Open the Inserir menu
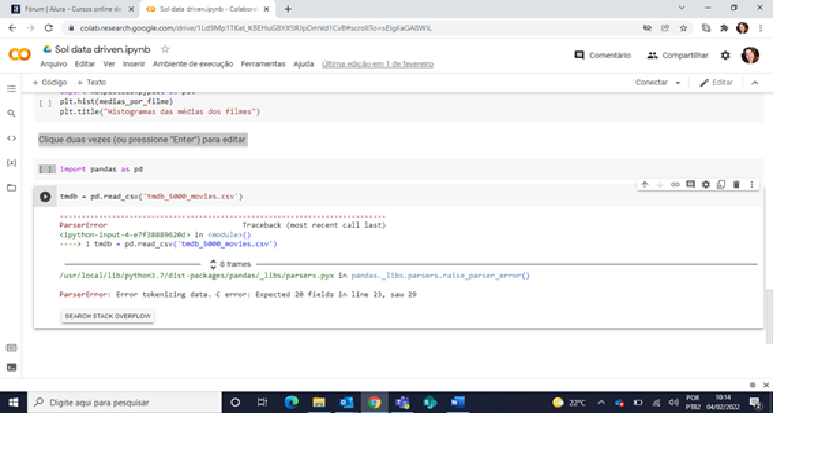This screenshot has width=819, height=460. coord(134,64)
